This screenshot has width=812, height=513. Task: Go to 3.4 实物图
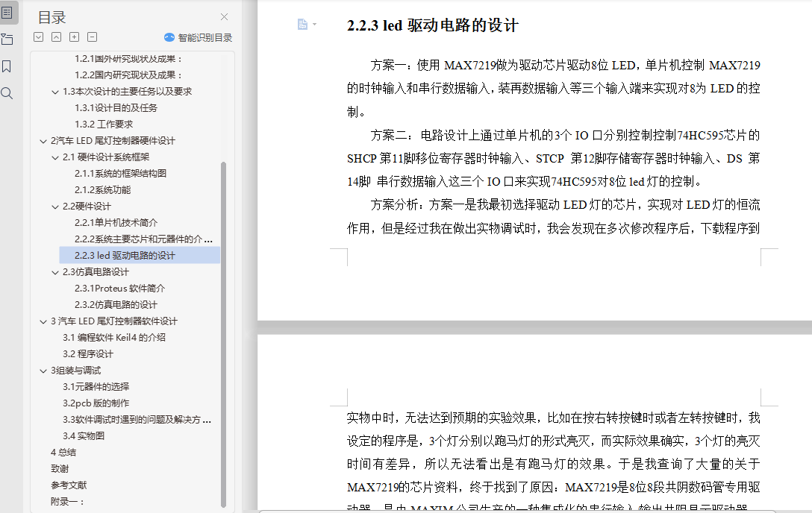84,436
